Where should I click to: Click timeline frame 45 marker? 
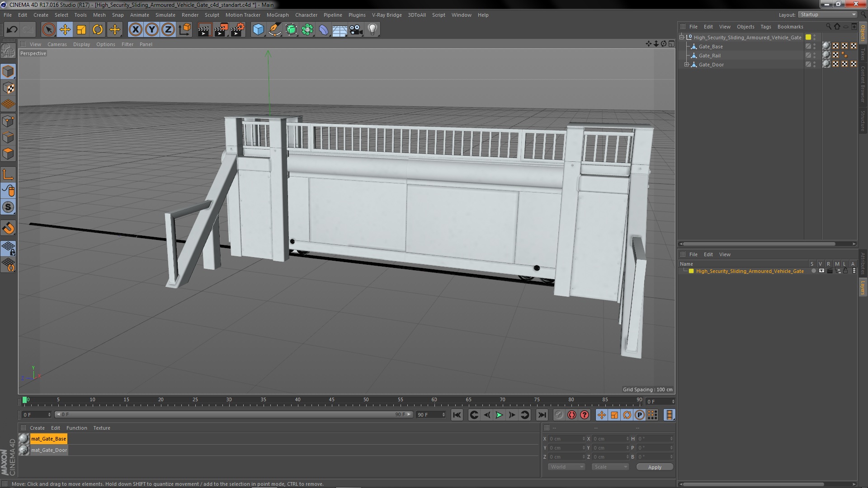[331, 400]
